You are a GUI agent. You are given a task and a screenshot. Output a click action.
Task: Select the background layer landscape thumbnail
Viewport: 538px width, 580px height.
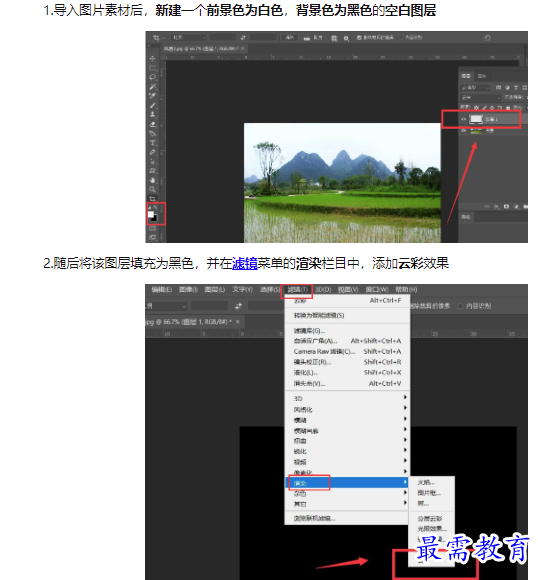point(476,130)
